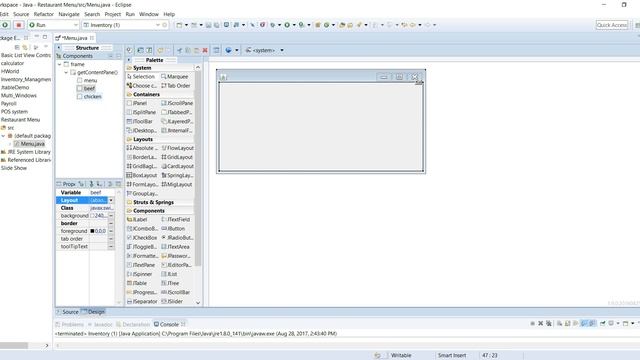Choose the GridLayout in palette
The width and height of the screenshot is (640, 360).
click(x=177, y=157)
